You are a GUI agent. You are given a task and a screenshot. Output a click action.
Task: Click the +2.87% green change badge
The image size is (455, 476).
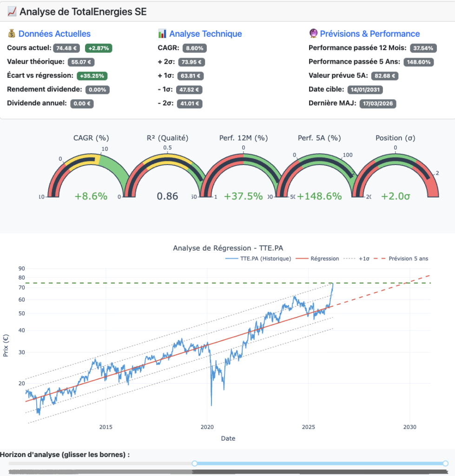click(99, 48)
